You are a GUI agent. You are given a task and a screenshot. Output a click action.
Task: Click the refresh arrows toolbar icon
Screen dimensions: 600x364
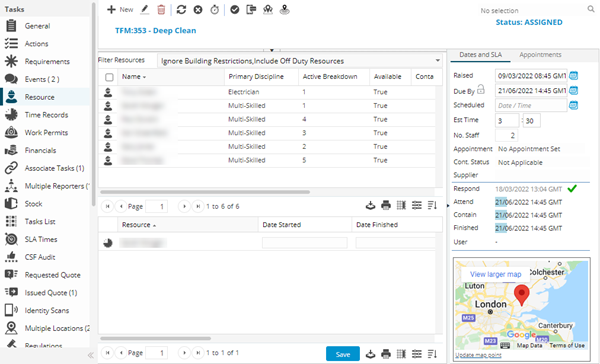pyautogui.click(x=181, y=10)
